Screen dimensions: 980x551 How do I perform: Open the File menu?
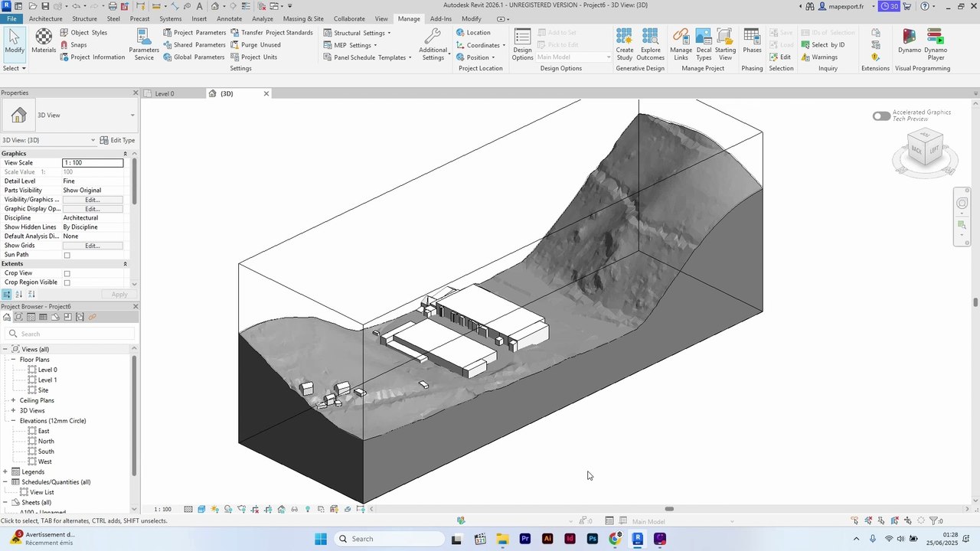[11, 18]
